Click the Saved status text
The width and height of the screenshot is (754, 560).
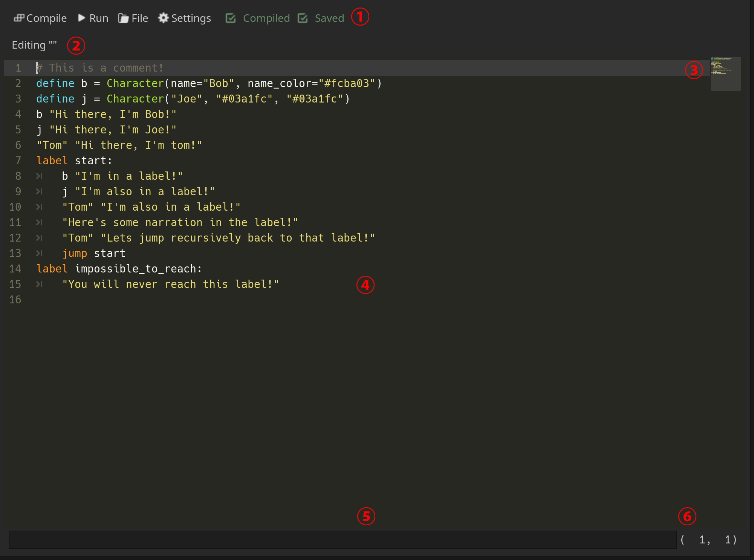tap(329, 18)
